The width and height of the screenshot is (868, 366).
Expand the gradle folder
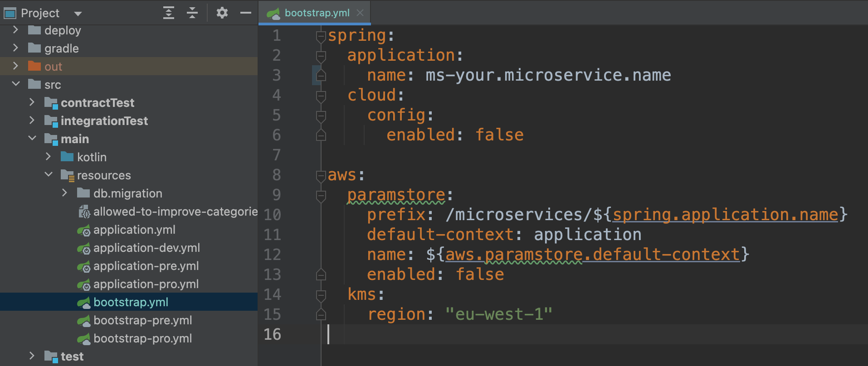[x=15, y=48]
